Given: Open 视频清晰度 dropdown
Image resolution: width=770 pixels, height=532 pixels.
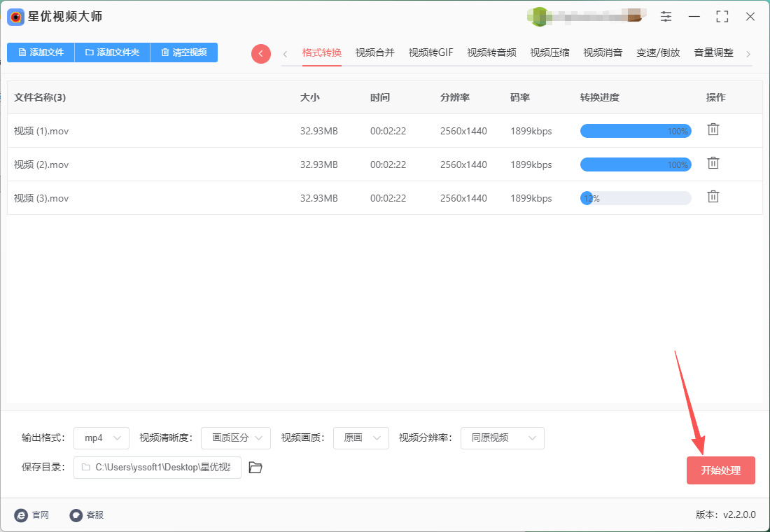Looking at the screenshot, I should (x=236, y=438).
